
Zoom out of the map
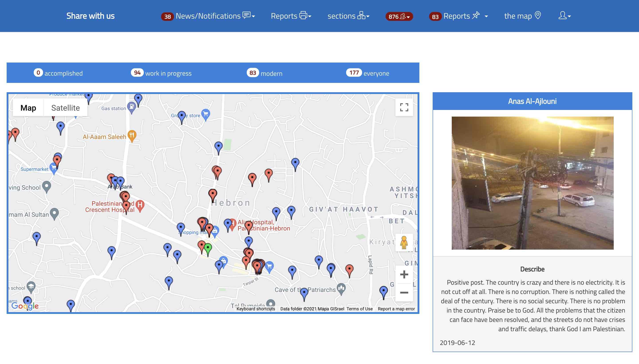click(404, 292)
